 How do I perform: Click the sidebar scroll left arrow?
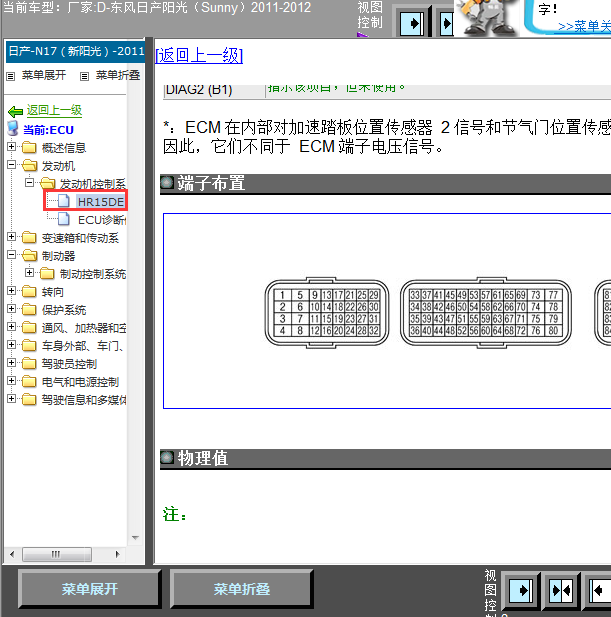pyautogui.click(x=12, y=554)
